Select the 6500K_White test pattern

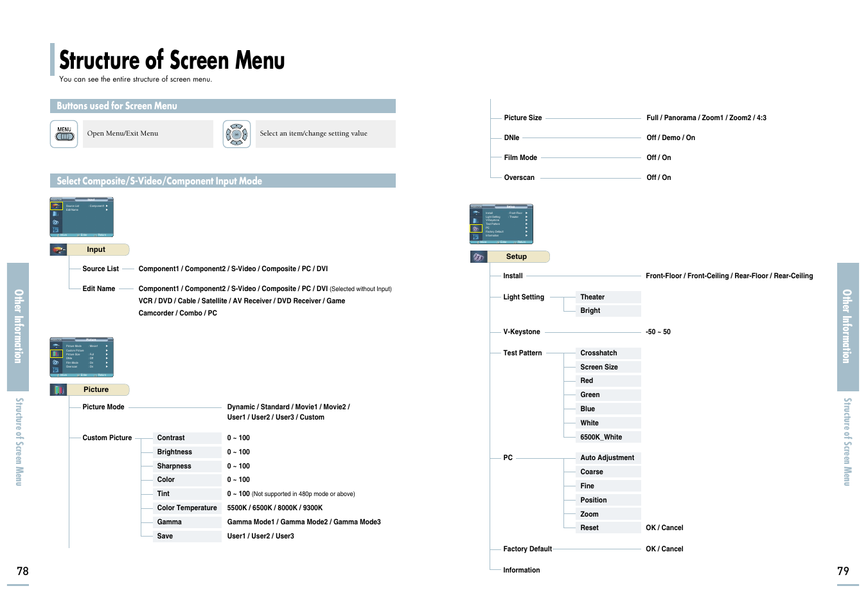click(608, 438)
